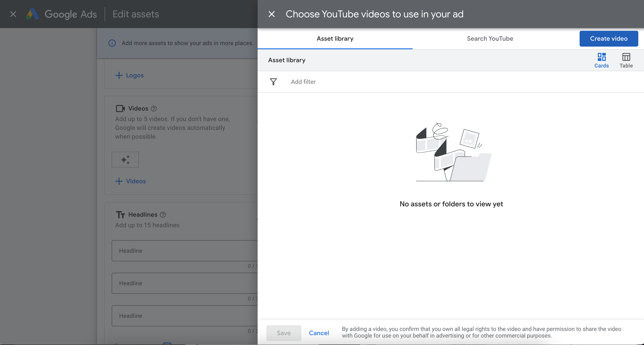Close the Edit assets page
This screenshot has width=644, height=345.
click(x=13, y=14)
